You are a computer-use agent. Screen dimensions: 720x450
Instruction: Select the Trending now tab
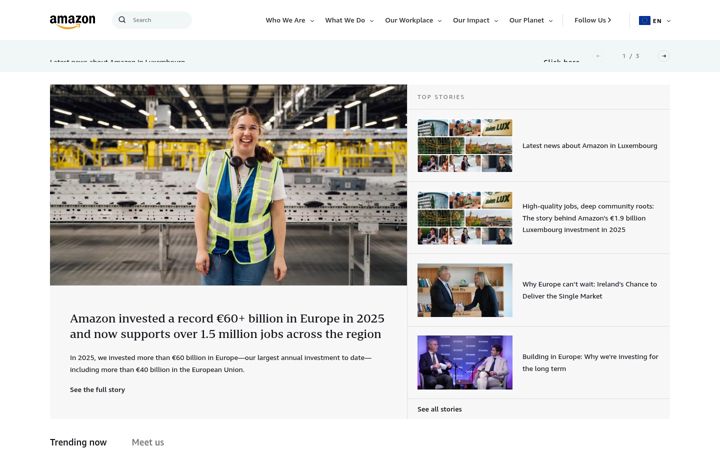coord(78,442)
